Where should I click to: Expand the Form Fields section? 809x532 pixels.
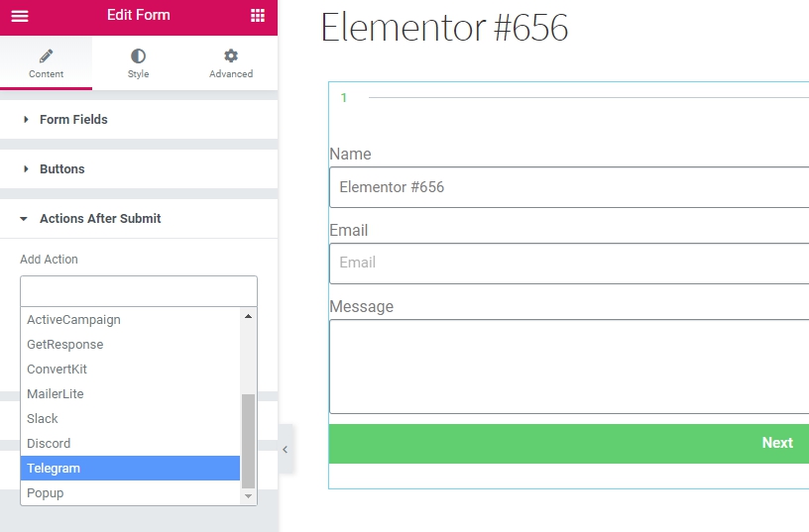click(139, 120)
